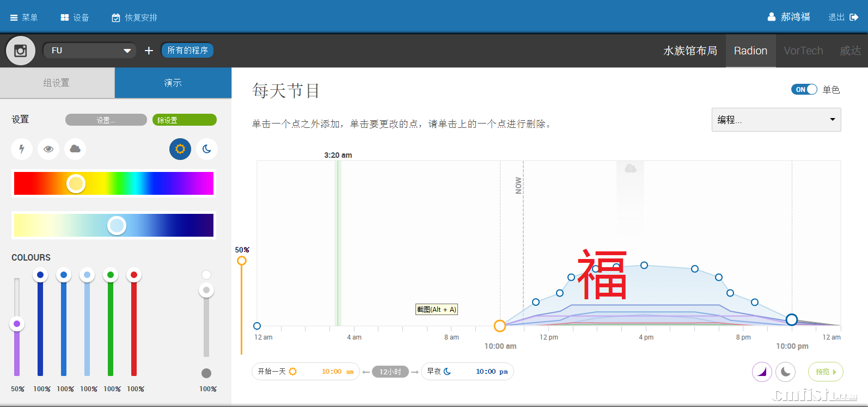
Task: Select the moon night mode icon
Action: pyautogui.click(x=207, y=149)
